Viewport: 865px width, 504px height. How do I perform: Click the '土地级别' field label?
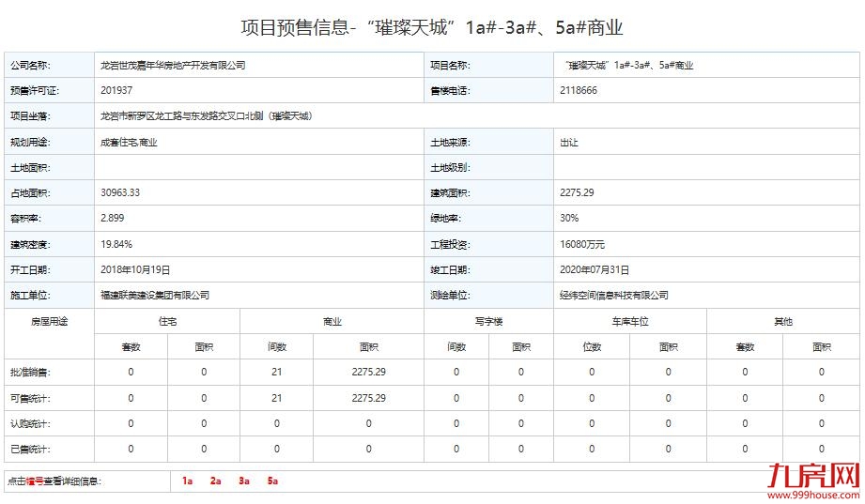(450, 168)
